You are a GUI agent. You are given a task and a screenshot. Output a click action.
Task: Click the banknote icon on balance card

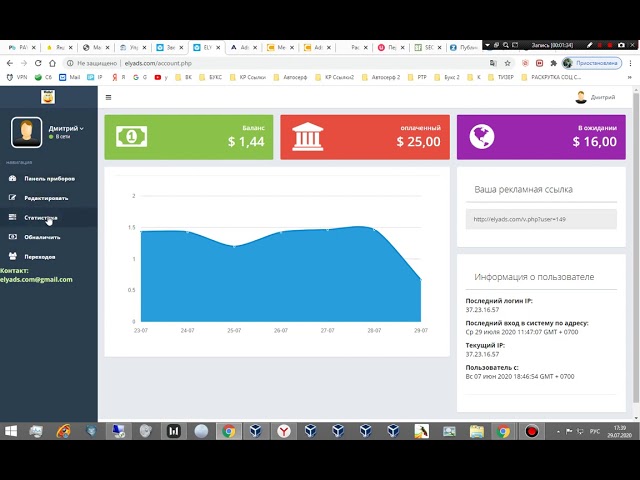click(x=131, y=136)
